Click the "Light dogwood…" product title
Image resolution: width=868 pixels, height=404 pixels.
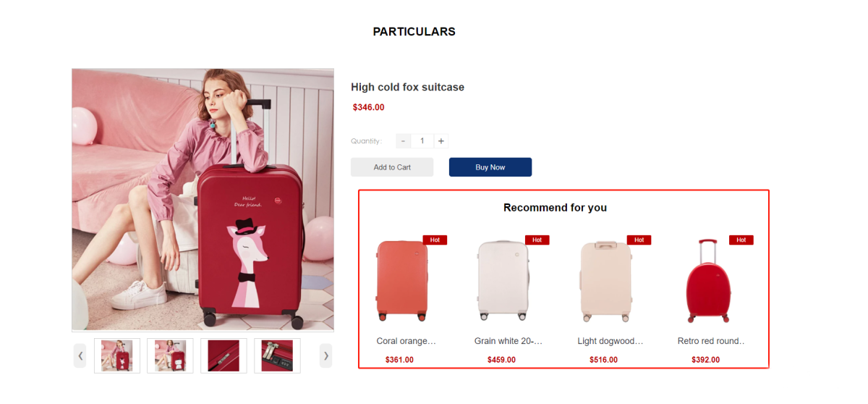[x=610, y=341]
